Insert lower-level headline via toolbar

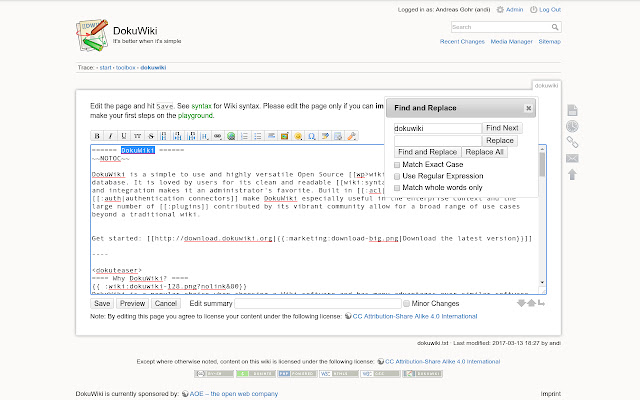click(x=178, y=136)
